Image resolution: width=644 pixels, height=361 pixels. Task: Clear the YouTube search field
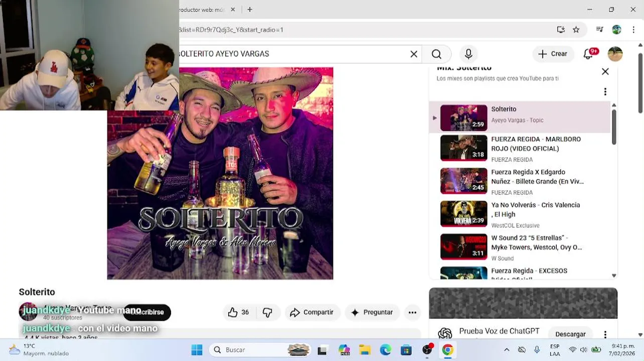coord(414,54)
